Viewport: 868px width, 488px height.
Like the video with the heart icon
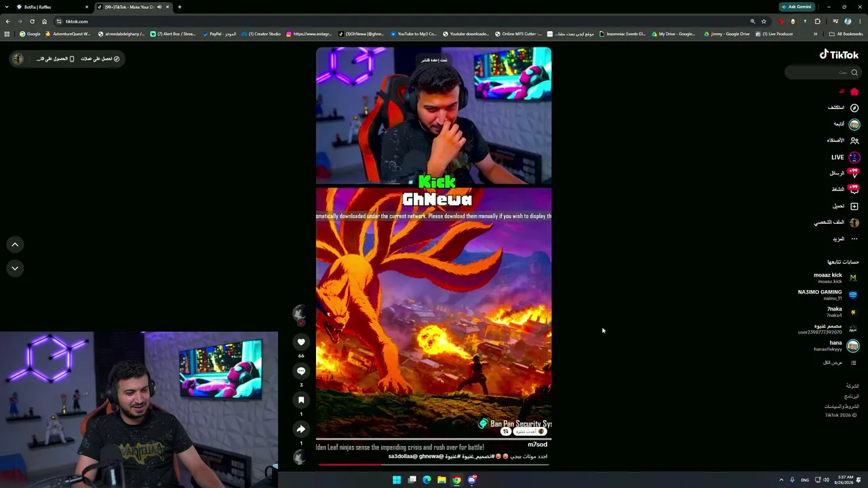coord(301,342)
